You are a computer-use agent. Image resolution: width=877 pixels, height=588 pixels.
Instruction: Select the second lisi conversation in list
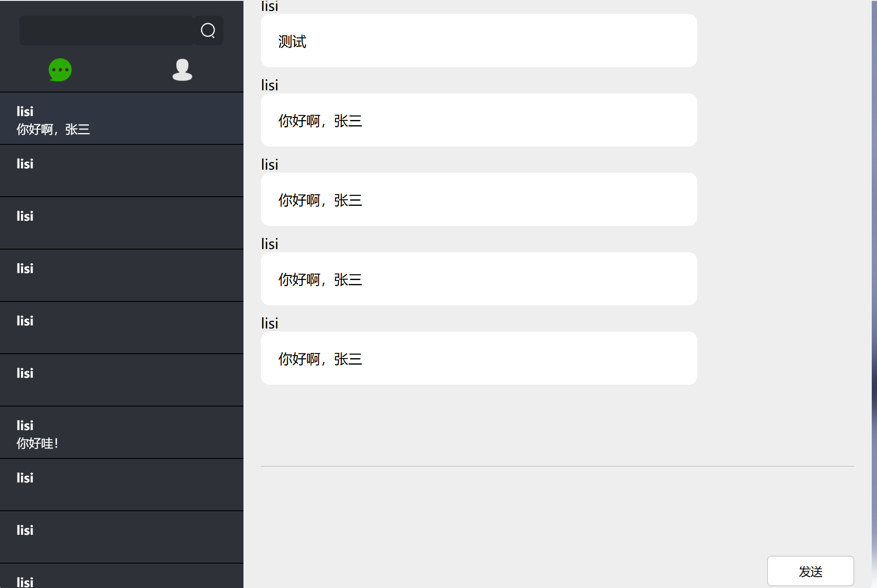[x=121, y=171]
